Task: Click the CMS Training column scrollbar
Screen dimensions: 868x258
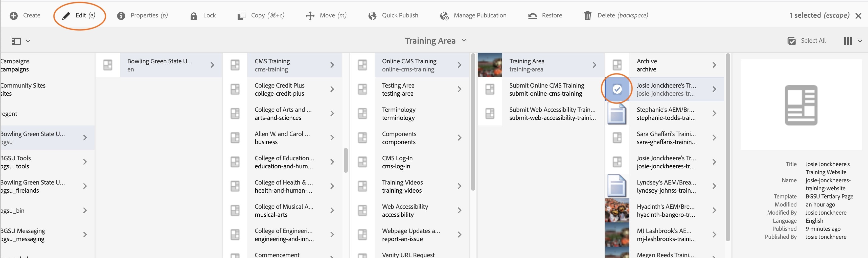Action: [x=346, y=160]
